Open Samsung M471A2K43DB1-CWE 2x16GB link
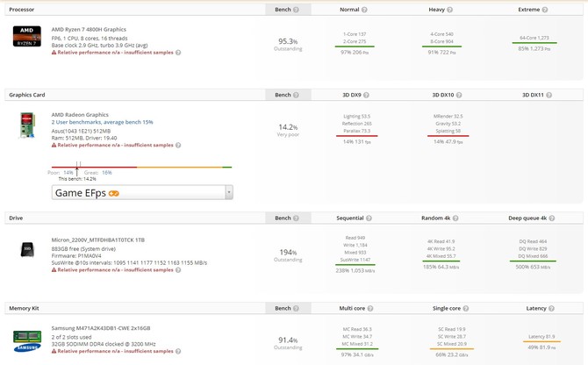Screen dimensions: 588x365 (101, 328)
